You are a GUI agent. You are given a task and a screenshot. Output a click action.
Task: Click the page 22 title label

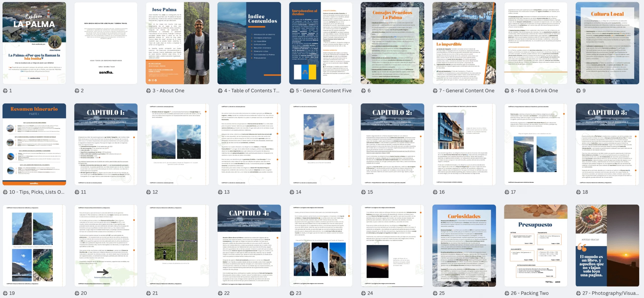coord(227,293)
